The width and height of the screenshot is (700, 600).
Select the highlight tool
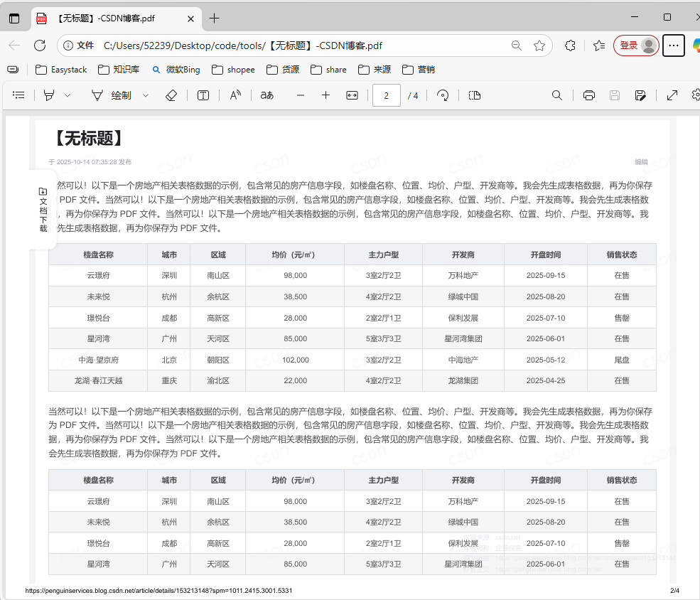pos(50,95)
